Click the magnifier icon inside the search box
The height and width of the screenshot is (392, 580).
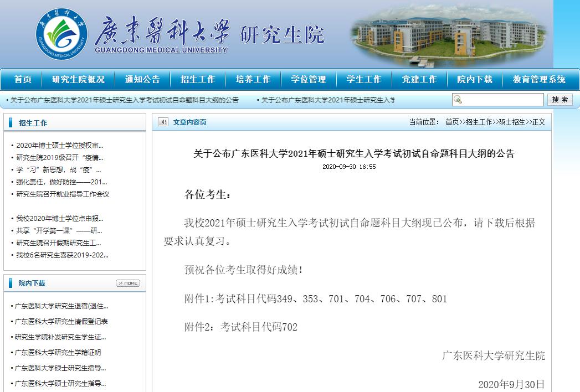(x=459, y=99)
